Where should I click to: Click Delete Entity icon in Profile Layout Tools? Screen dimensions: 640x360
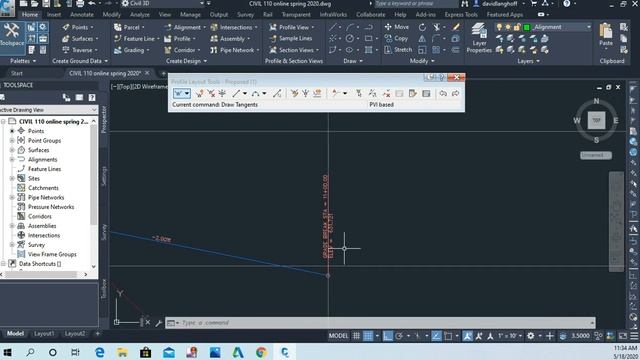[x=386, y=93]
